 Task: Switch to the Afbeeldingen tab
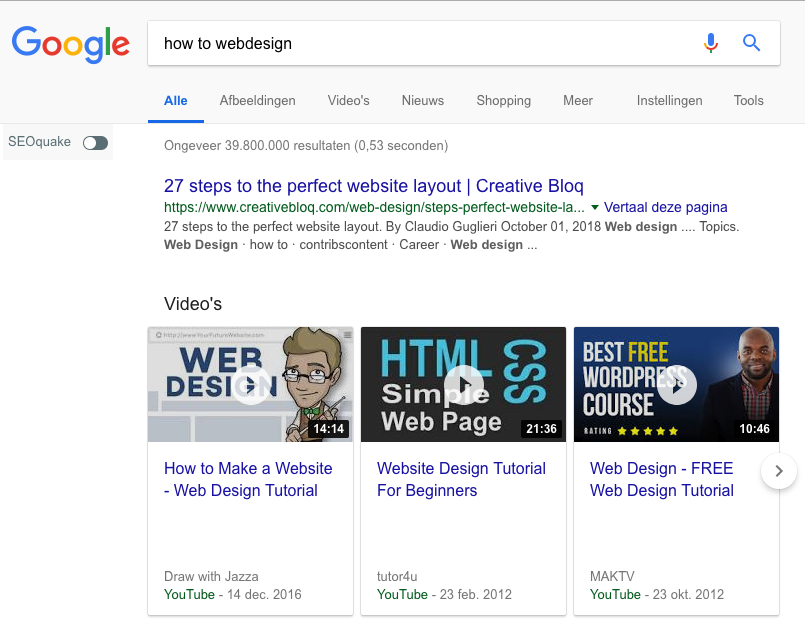pos(257,100)
